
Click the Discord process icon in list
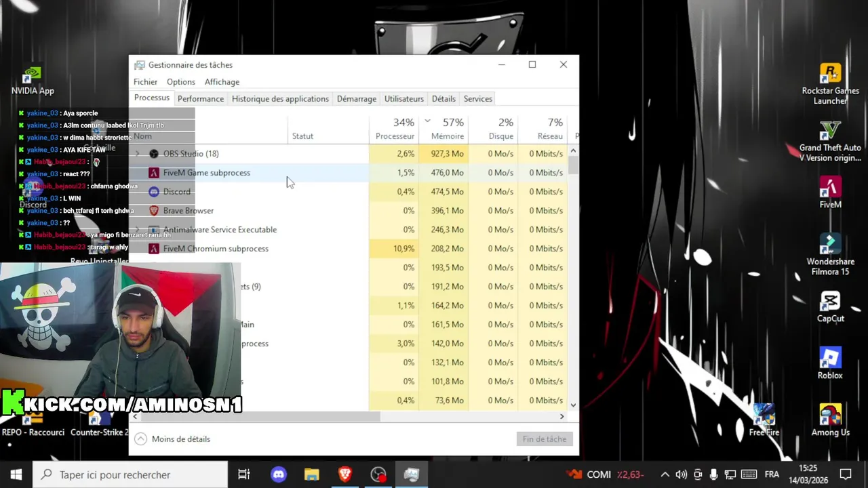(154, 192)
